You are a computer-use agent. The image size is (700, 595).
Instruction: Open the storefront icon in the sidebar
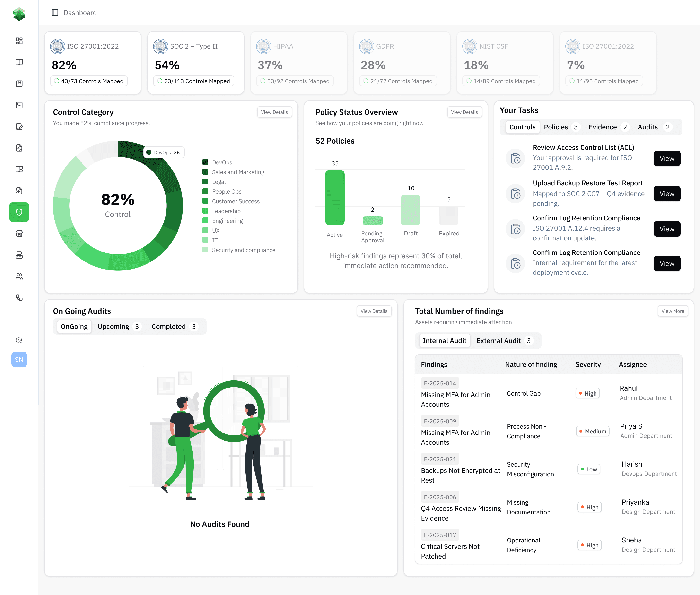pyautogui.click(x=19, y=233)
